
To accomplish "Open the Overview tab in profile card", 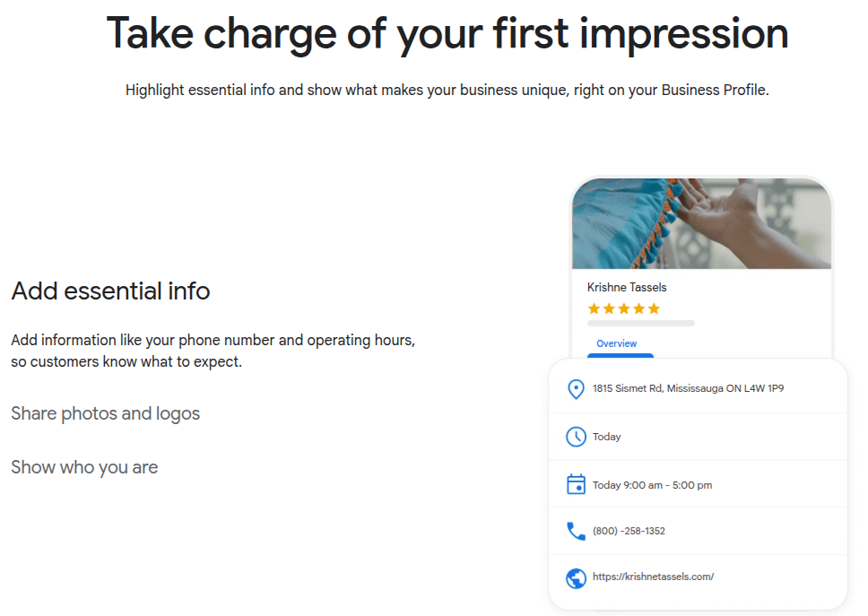I will 616,343.
